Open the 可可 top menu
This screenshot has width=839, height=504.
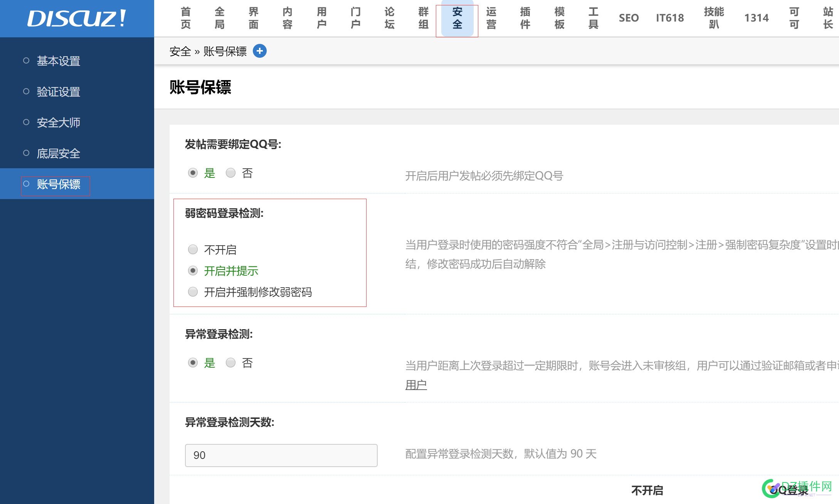pyautogui.click(x=794, y=18)
